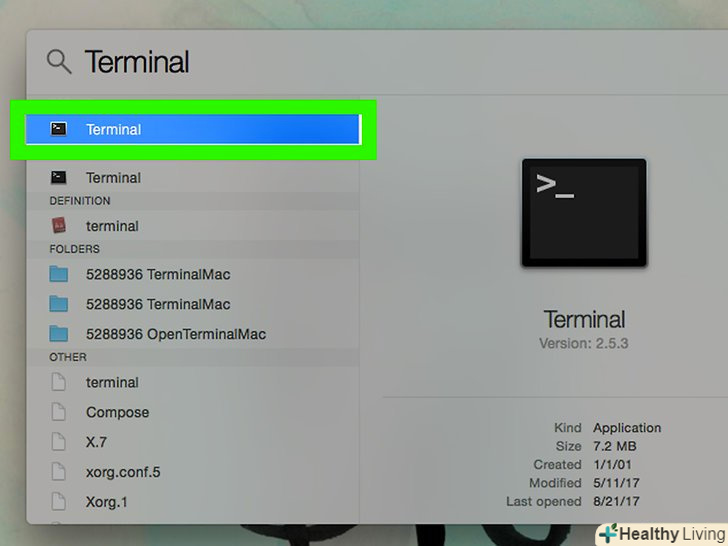The image size is (728, 546).
Task: Click the Spotlight magnifying glass icon
Action: pos(59,62)
